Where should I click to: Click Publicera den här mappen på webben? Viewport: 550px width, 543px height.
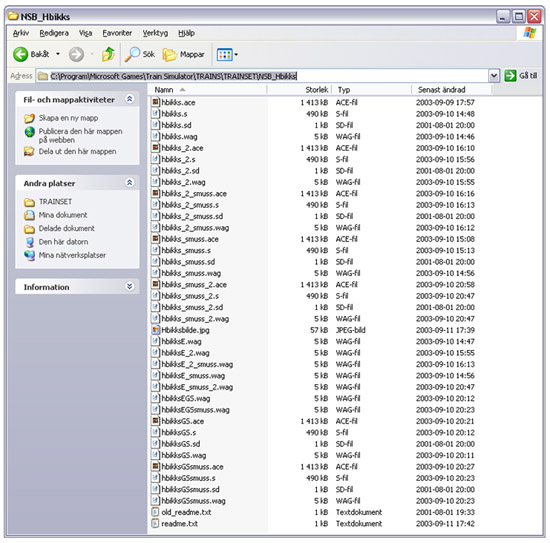point(80,135)
